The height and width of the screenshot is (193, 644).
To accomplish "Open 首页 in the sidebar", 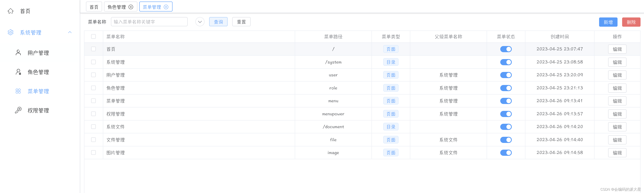I will [25, 11].
